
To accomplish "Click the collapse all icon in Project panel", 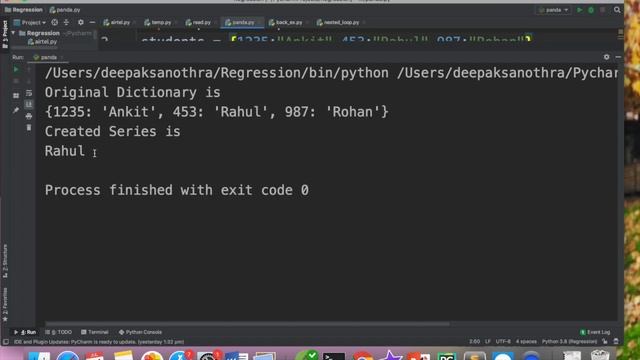I will (66, 22).
